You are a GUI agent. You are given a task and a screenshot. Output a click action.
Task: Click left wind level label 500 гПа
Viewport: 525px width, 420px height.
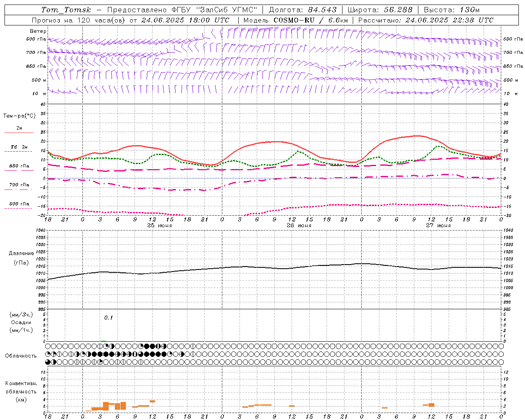[x=36, y=39]
